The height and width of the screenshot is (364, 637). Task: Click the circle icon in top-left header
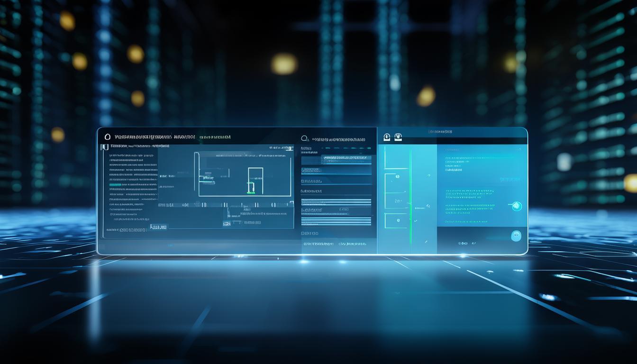[107, 136]
